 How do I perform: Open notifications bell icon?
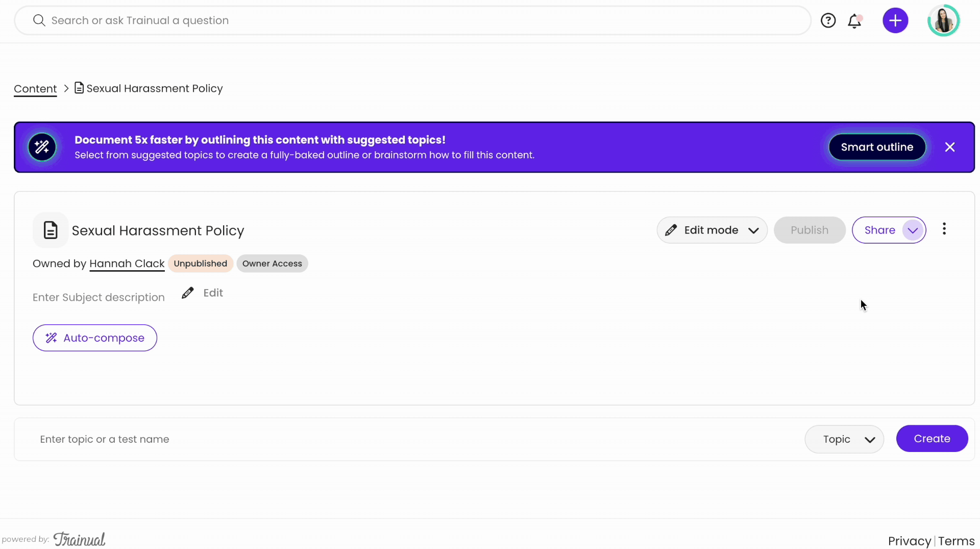click(x=854, y=21)
